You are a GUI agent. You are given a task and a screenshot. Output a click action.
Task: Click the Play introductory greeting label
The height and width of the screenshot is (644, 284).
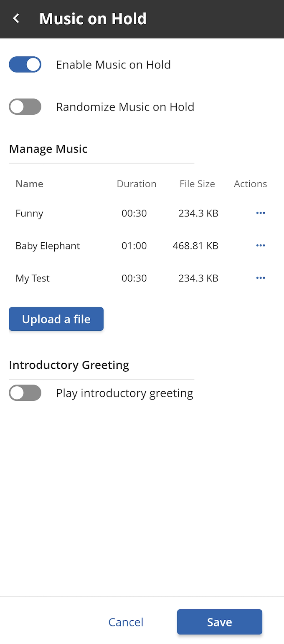point(124,393)
